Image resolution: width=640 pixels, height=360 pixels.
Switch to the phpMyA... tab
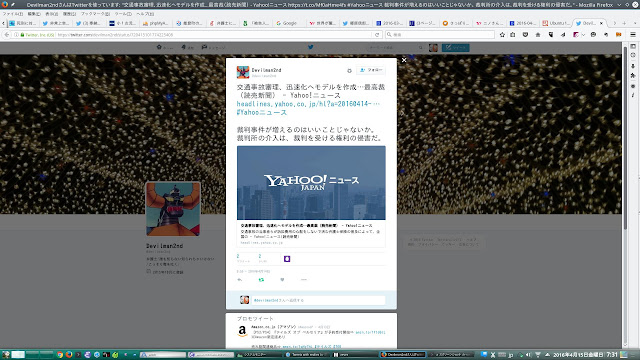156,23
